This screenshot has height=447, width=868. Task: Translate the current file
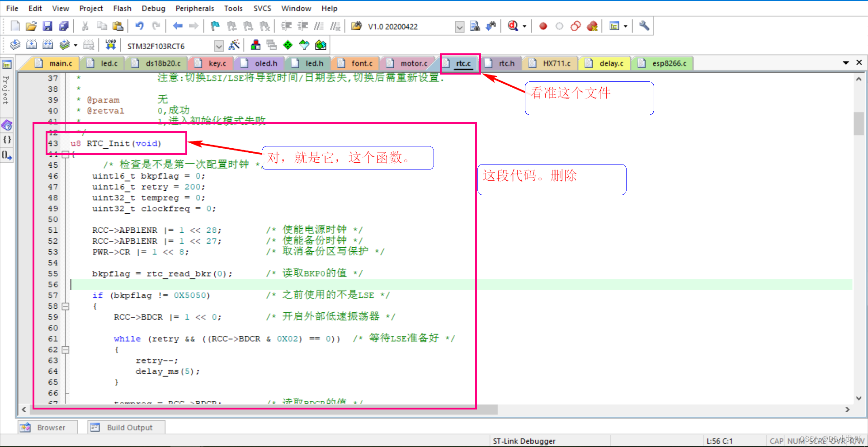coord(15,45)
